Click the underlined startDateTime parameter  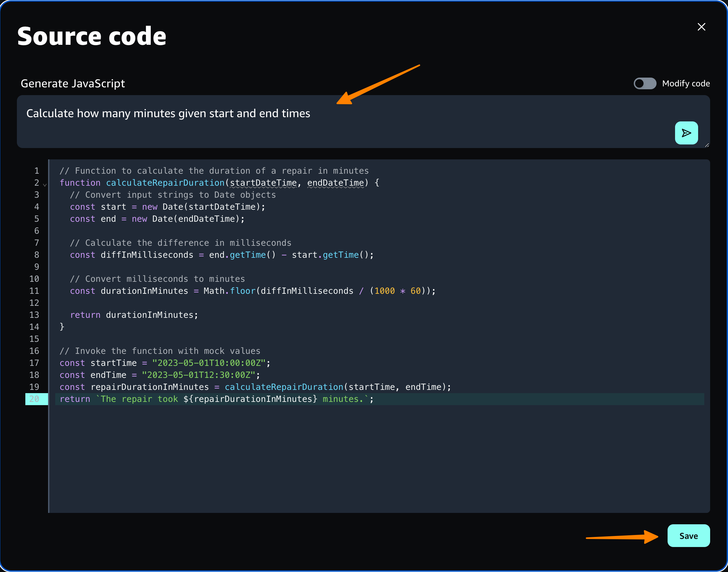pos(263,183)
